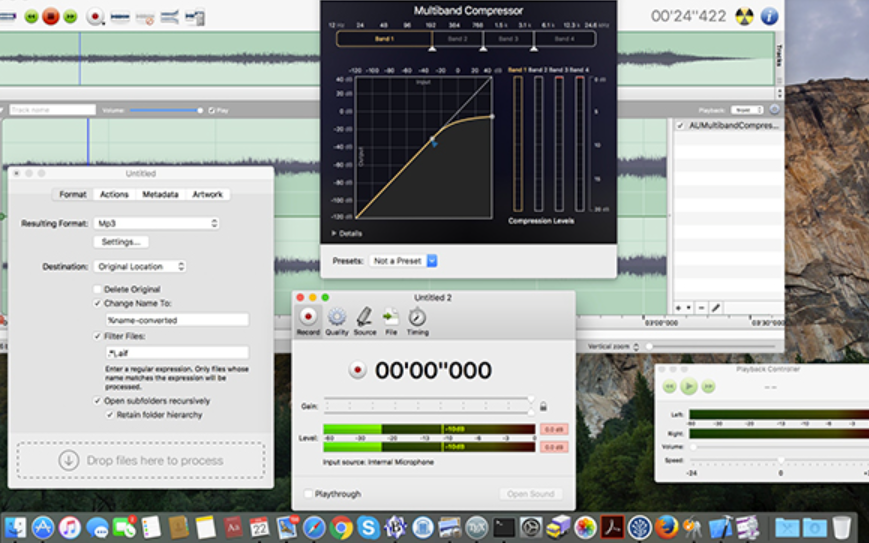Select the Record icon in Untitled 2 toolbar
The image size is (869, 543).
point(308,321)
